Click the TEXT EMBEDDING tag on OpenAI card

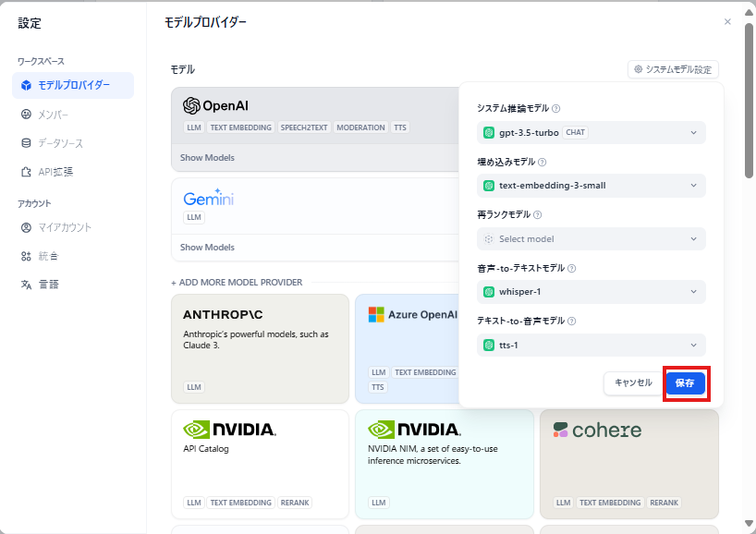pos(241,127)
